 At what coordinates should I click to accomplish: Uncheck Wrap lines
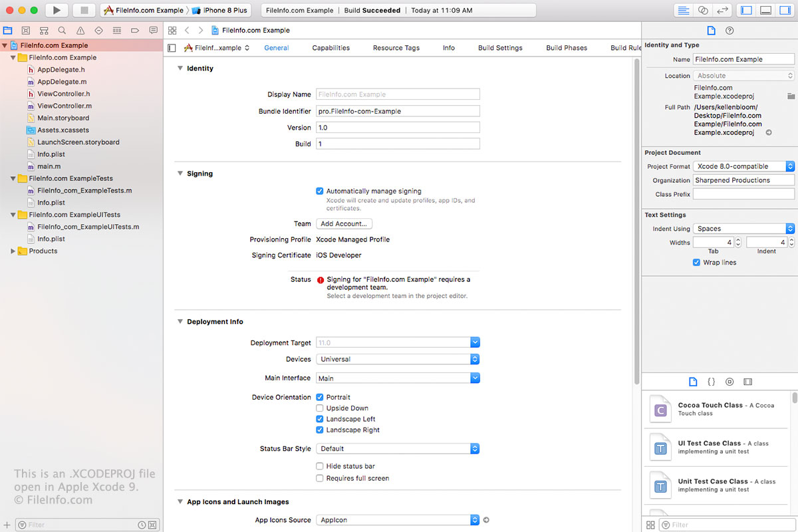pyautogui.click(x=697, y=263)
